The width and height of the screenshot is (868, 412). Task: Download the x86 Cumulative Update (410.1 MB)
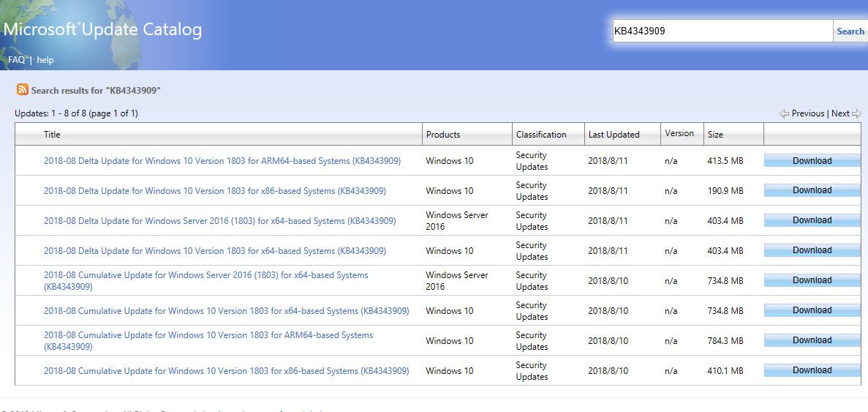click(x=812, y=370)
